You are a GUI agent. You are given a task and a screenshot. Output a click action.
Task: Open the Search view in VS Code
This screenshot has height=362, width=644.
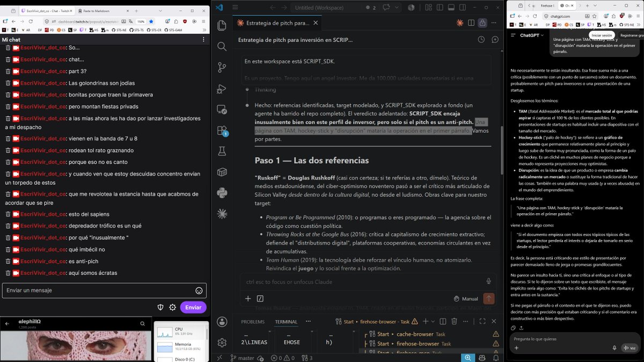click(222, 46)
